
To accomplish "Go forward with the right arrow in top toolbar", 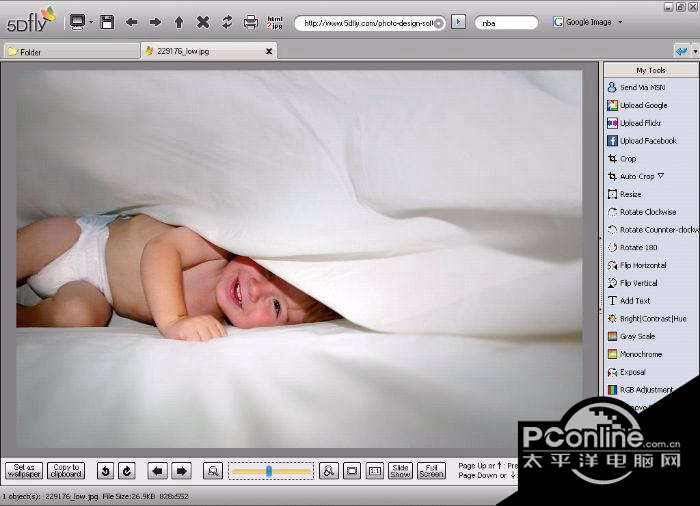I will click(155, 22).
